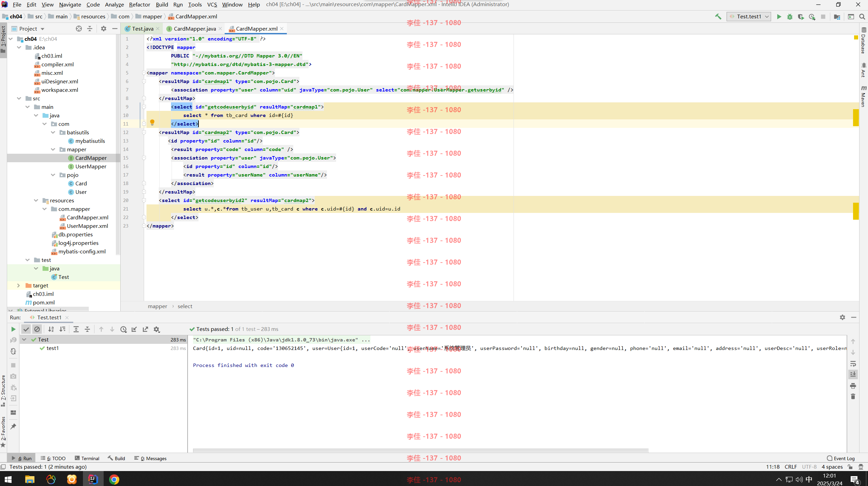868x486 pixels.
Task: Open the Maven side panel
Action: (864, 96)
